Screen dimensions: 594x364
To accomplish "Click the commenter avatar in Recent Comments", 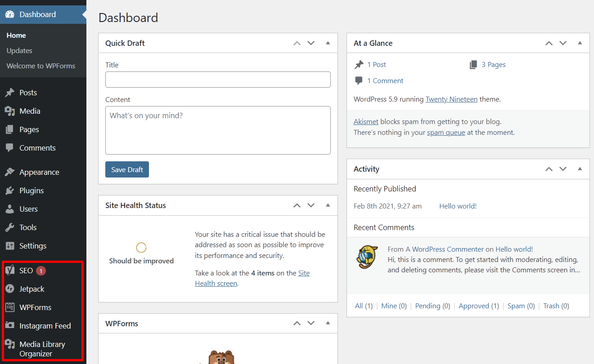I will [x=367, y=257].
